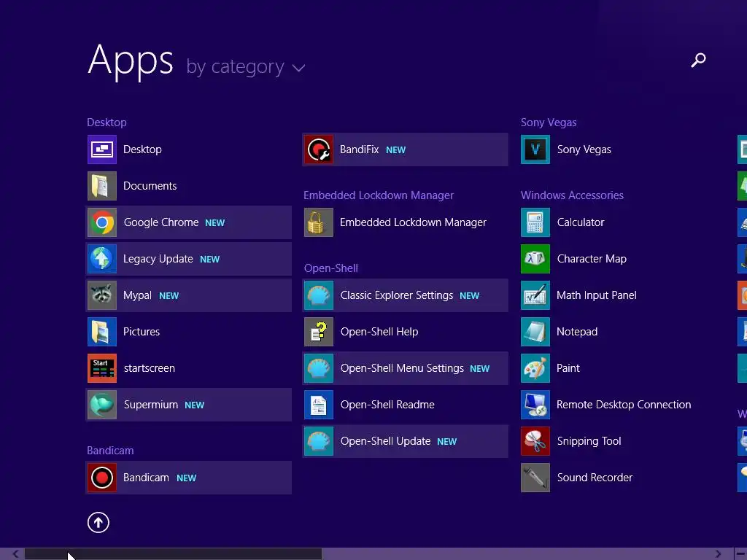
Task: Click the 'Open-Shell Readme' label text
Action: 387,405
